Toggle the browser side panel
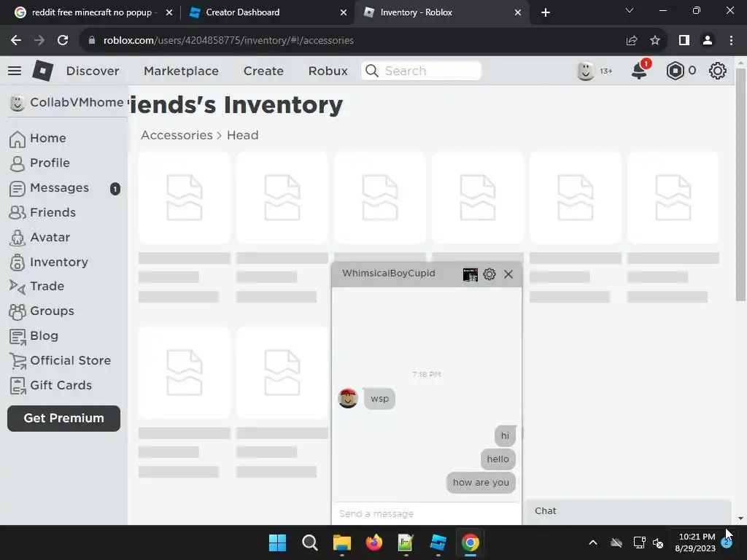The image size is (747, 560). pos(684,41)
